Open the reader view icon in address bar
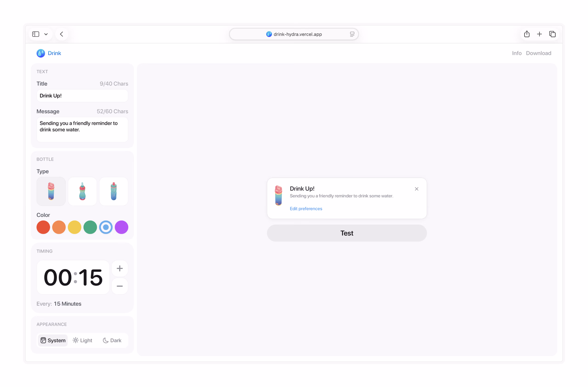 click(x=352, y=34)
